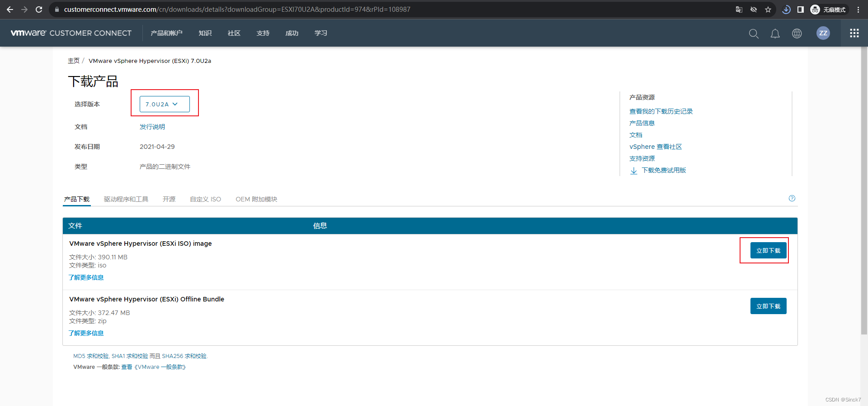Open the 知识 menu
Image resolution: width=868 pixels, height=406 pixels.
click(205, 33)
